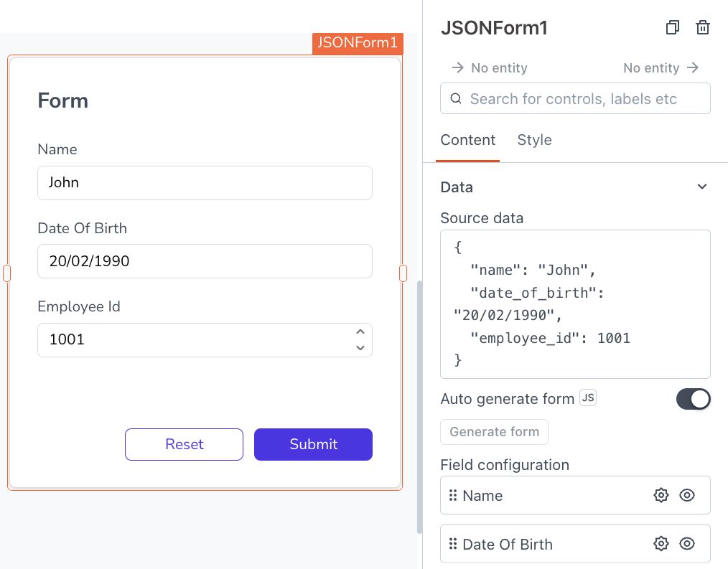This screenshot has width=728, height=569.
Task: Hide the Date Of Birth field with eye icon
Action: pyautogui.click(x=687, y=544)
